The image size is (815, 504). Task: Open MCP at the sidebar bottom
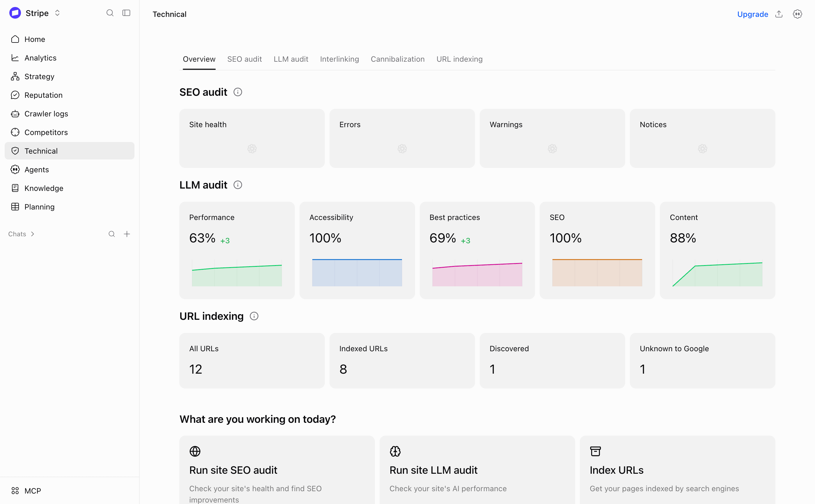click(x=69, y=491)
